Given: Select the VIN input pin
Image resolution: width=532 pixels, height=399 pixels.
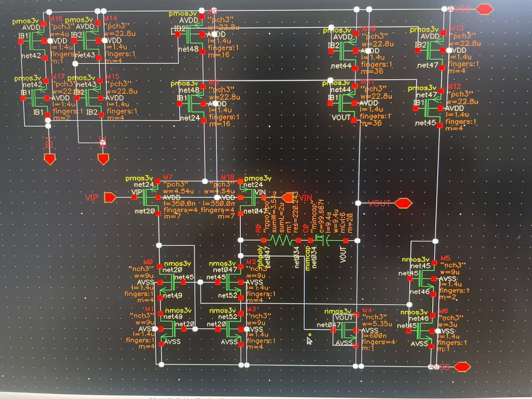Looking at the screenshot, I should (x=287, y=197).
